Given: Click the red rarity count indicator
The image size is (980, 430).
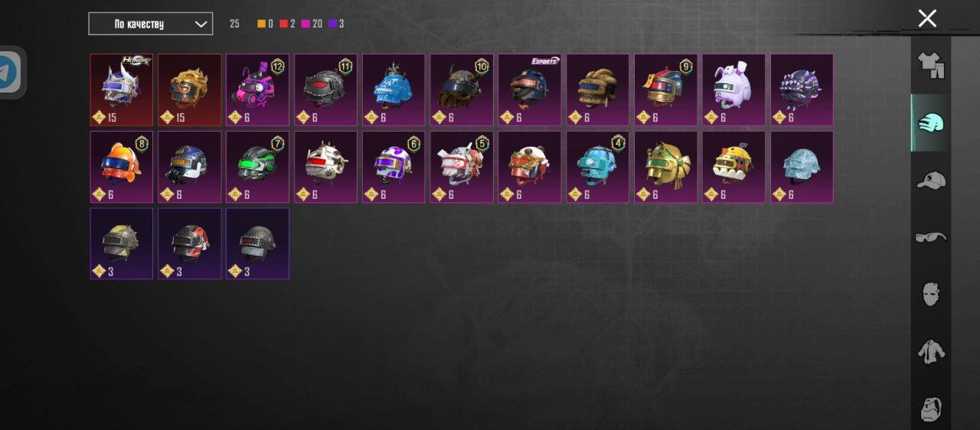Looking at the screenshot, I should [287, 24].
